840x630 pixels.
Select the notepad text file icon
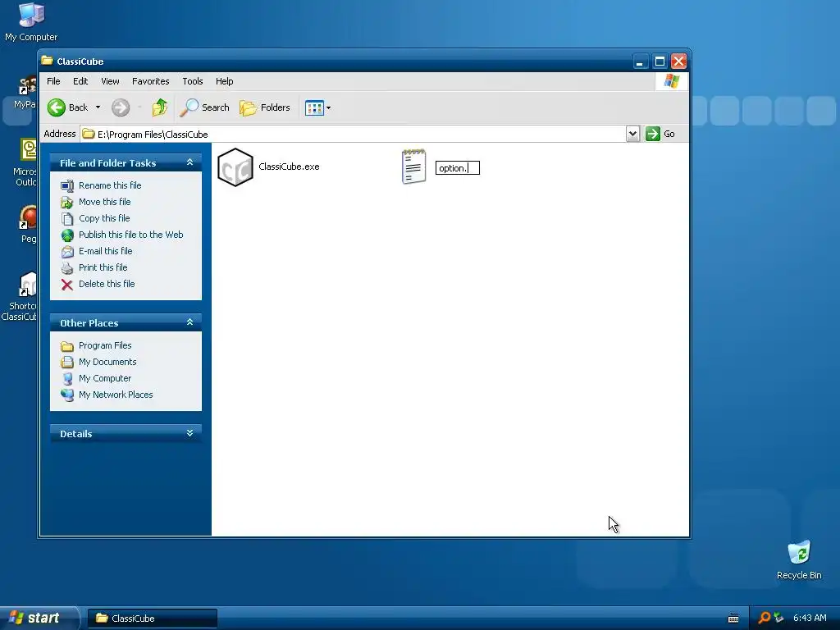point(413,167)
